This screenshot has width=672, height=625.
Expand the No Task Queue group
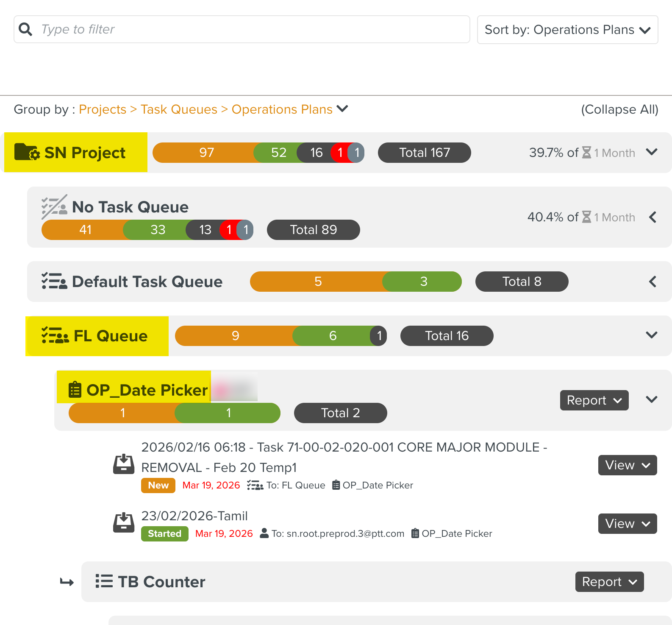(653, 217)
